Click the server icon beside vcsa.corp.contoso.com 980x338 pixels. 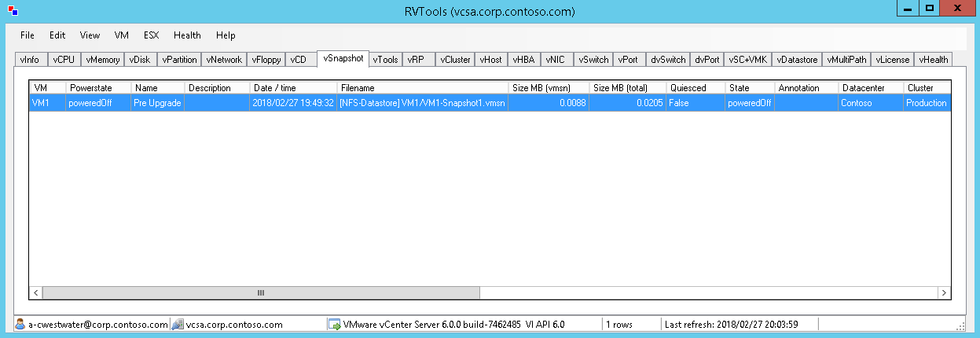coord(178,324)
